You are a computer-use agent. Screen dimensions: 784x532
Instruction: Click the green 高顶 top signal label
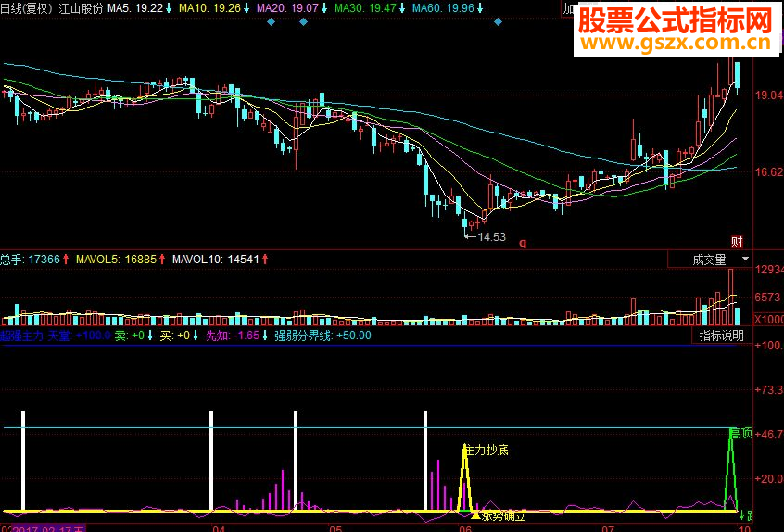tap(741, 433)
